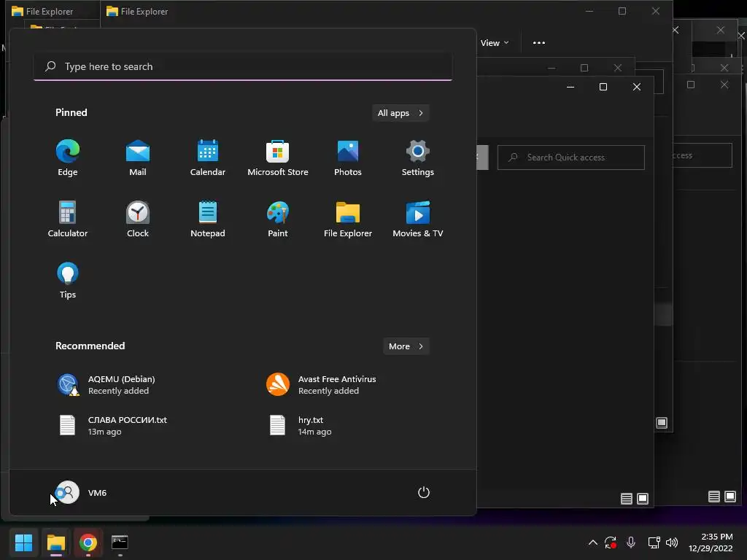Open the Tips app
The width and height of the screenshot is (747, 560).
(68, 281)
